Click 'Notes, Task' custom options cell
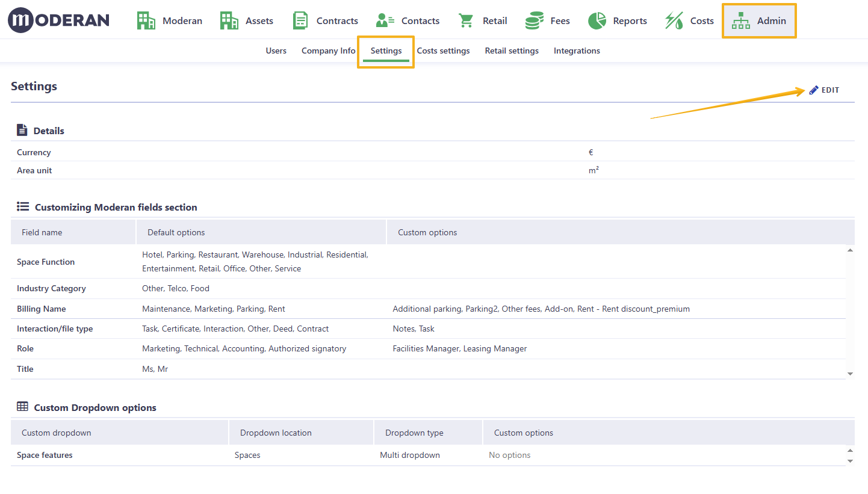Viewport: 868px width, 494px height. tap(414, 329)
